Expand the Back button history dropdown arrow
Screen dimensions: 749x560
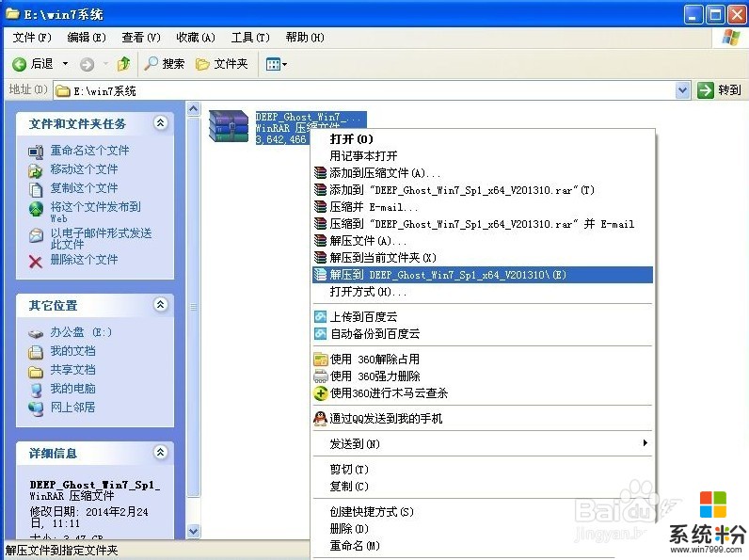coord(66,64)
